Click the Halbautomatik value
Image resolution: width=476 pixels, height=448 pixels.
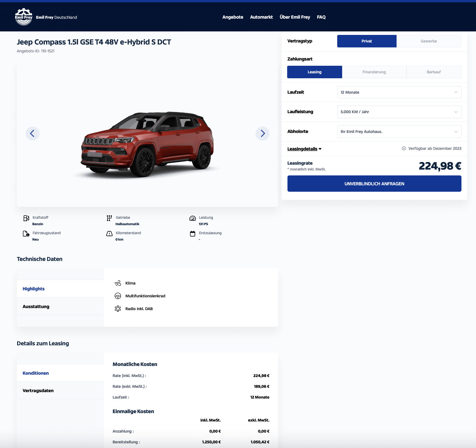coord(127,224)
